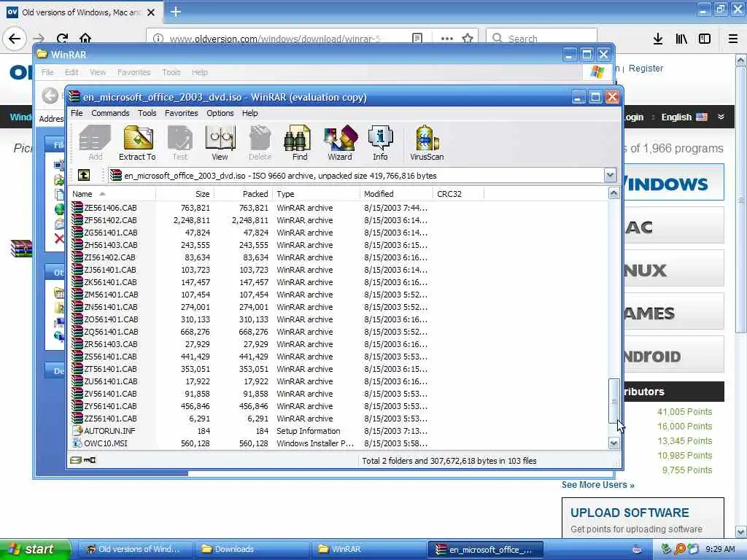747x560 pixels.
Task: Click UPLOAD SOFTWARE heading on website
Action: coord(630,513)
